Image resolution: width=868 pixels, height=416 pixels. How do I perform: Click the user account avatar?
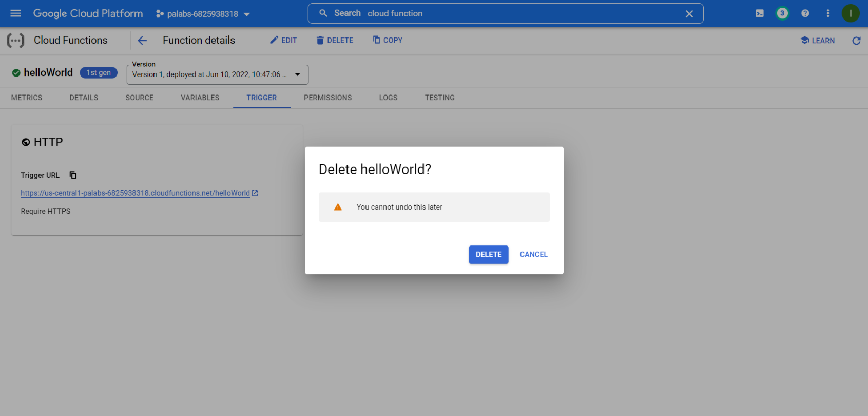(x=850, y=13)
